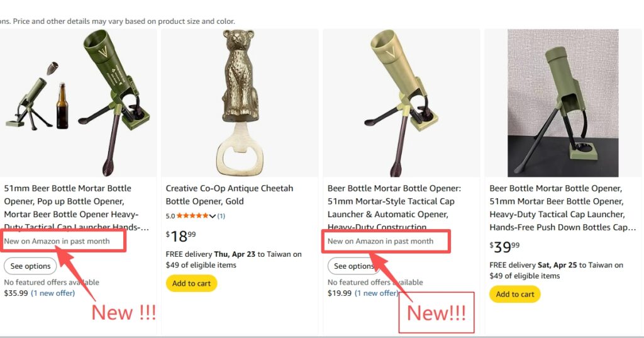
Task: Click 'New on Amazon in past month' under the first product
Action: [x=57, y=241]
